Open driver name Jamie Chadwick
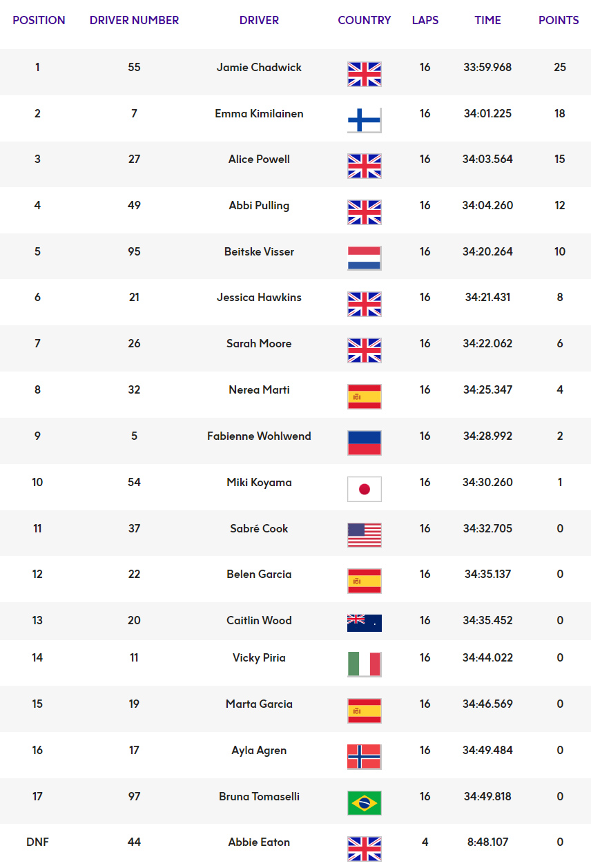 click(259, 67)
